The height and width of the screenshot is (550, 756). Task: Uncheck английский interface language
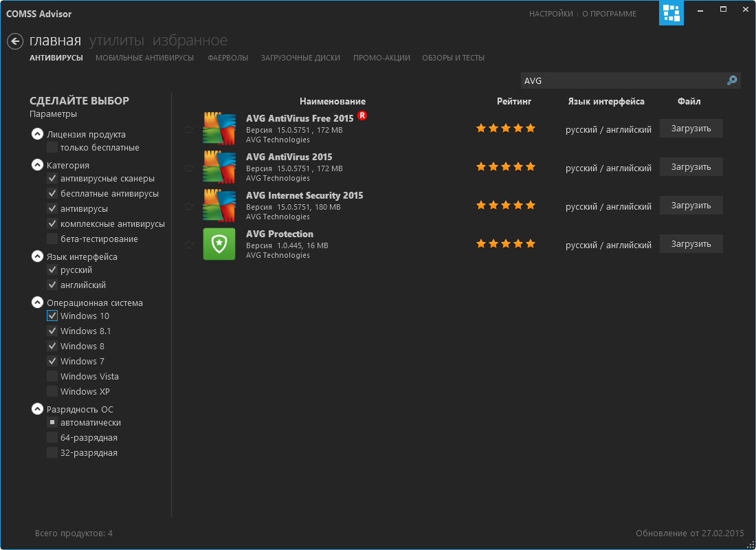(52, 285)
